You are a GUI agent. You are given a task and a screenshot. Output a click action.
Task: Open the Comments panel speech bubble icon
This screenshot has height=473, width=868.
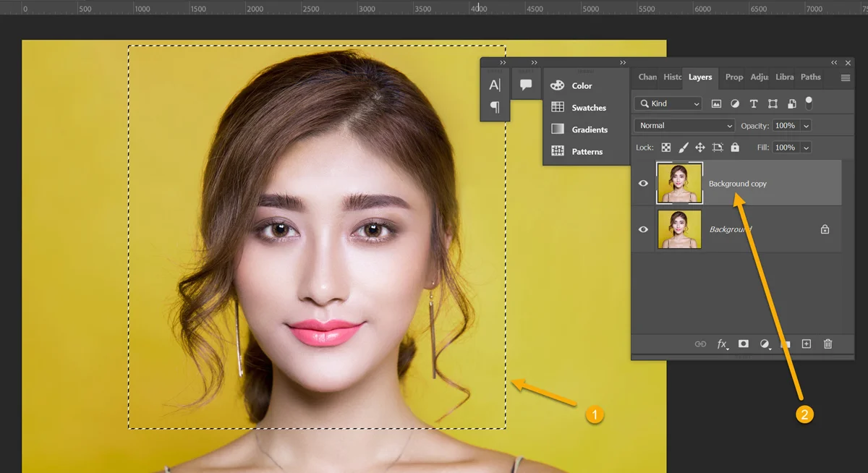pos(526,85)
